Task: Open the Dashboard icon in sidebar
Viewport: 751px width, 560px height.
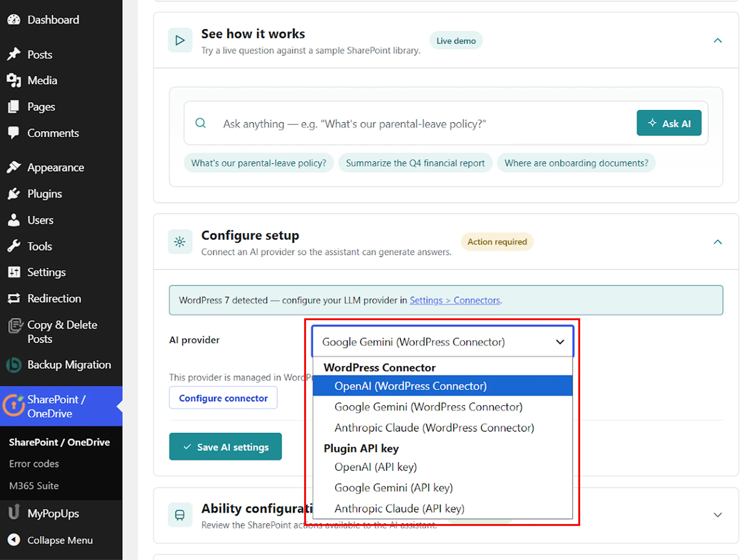Action: click(x=14, y=20)
